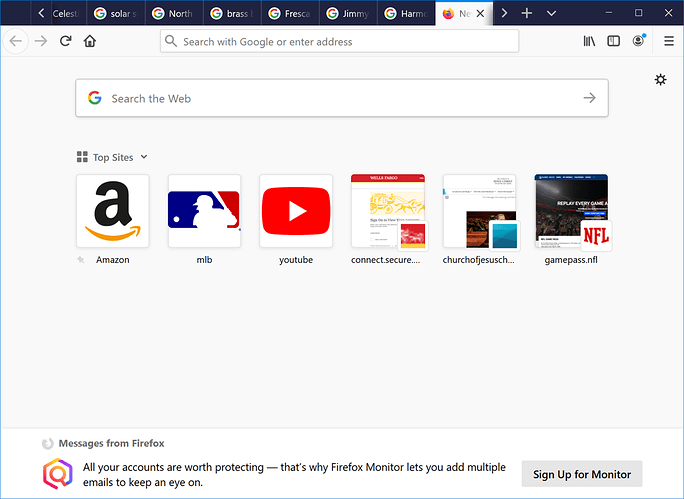This screenshot has width=684, height=499.
Task: Submit web search with the arrow button
Action: (x=589, y=98)
